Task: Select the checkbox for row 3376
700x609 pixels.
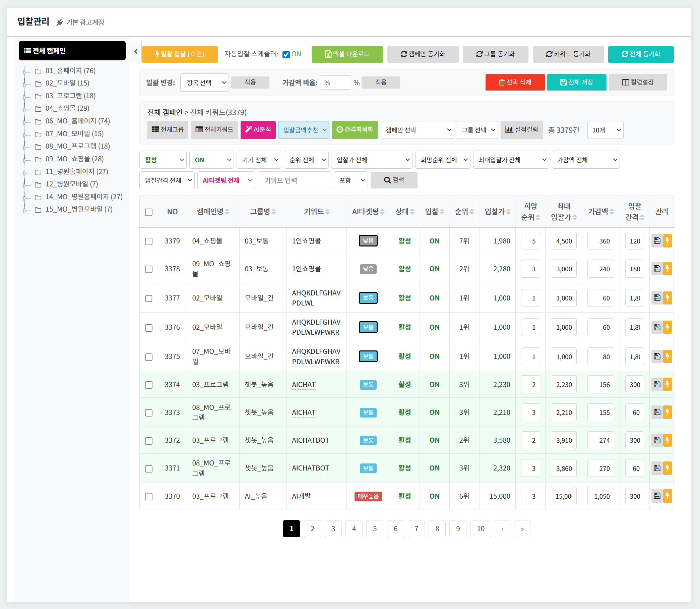Action: tap(149, 328)
